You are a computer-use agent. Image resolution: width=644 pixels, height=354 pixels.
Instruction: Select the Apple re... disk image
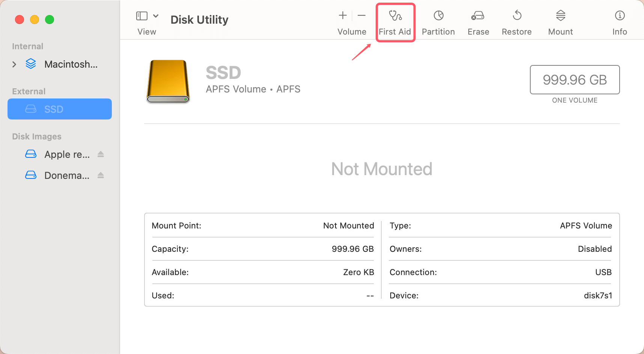pyautogui.click(x=66, y=154)
